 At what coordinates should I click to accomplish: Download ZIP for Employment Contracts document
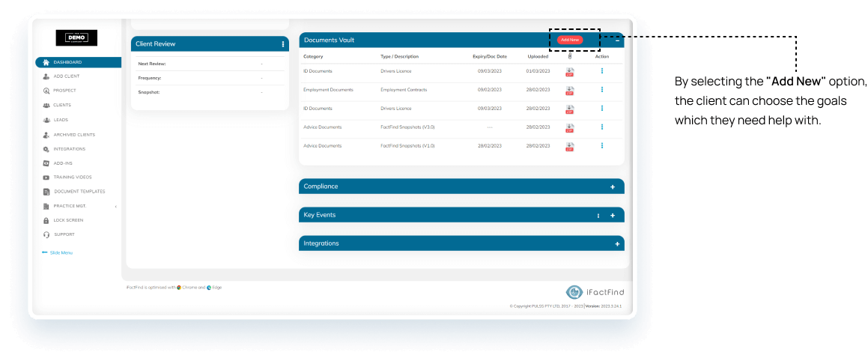click(x=570, y=90)
